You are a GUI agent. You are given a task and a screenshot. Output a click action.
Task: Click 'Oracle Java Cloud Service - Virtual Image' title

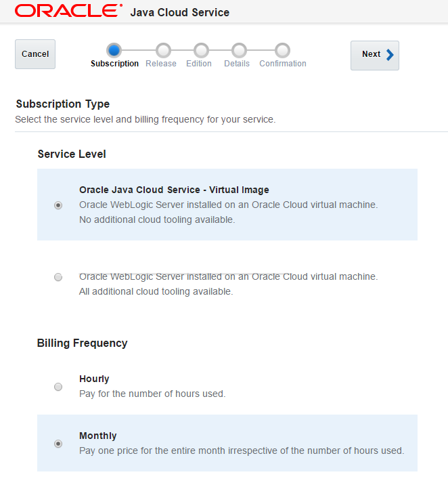(174, 190)
